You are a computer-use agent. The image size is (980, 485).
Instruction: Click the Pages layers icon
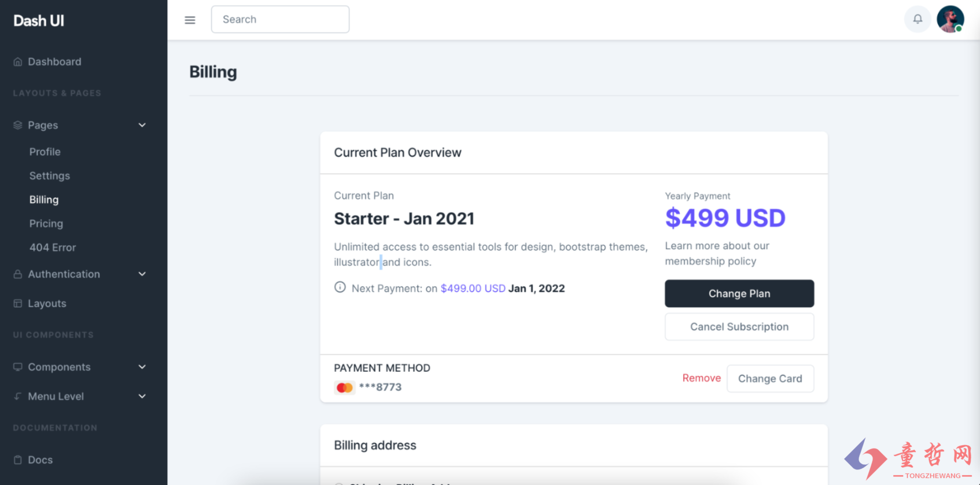pyautogui.click(x=18, y=125)
